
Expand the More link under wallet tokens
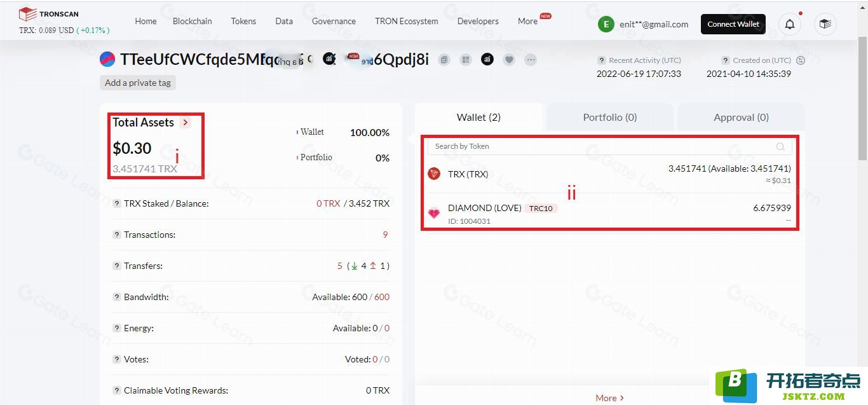coord(609,398)
